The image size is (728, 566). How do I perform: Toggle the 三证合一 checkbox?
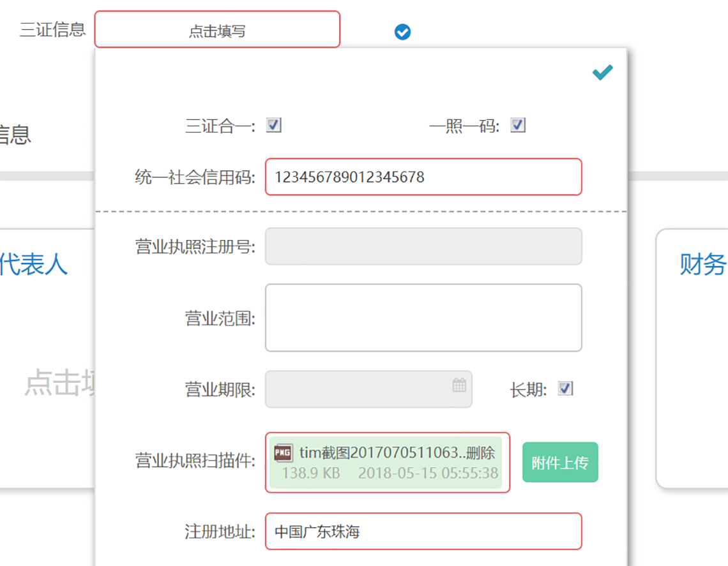pyautogui.click(x=274, y=125)
